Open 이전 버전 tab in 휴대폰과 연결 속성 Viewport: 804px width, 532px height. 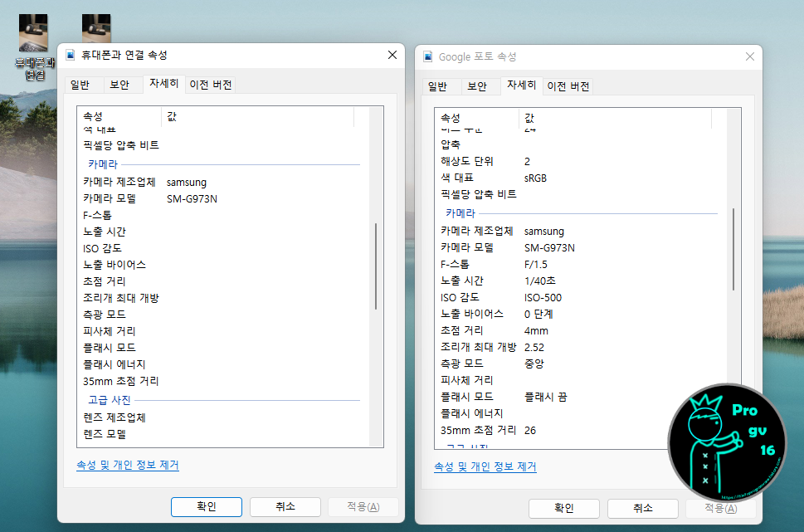click(x=211, y=85)
